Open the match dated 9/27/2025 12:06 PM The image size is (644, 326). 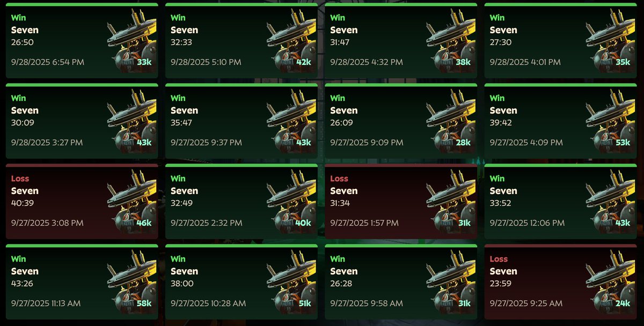pyautogui.click(x=560, y=201)
